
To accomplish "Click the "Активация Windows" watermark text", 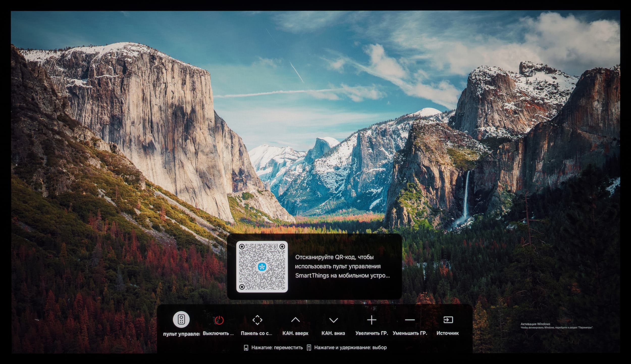I will click(x=535, y=324).
